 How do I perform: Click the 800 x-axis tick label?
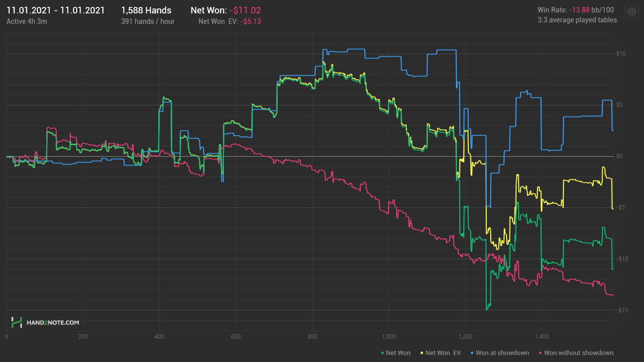[x=312, y=337]
